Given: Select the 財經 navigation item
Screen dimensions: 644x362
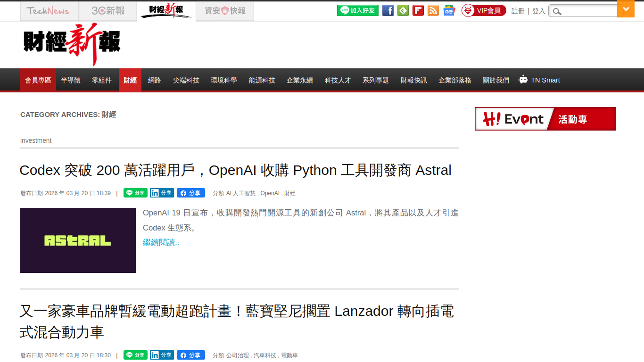Looking at the screenshot, I should (x=130, y=80).
